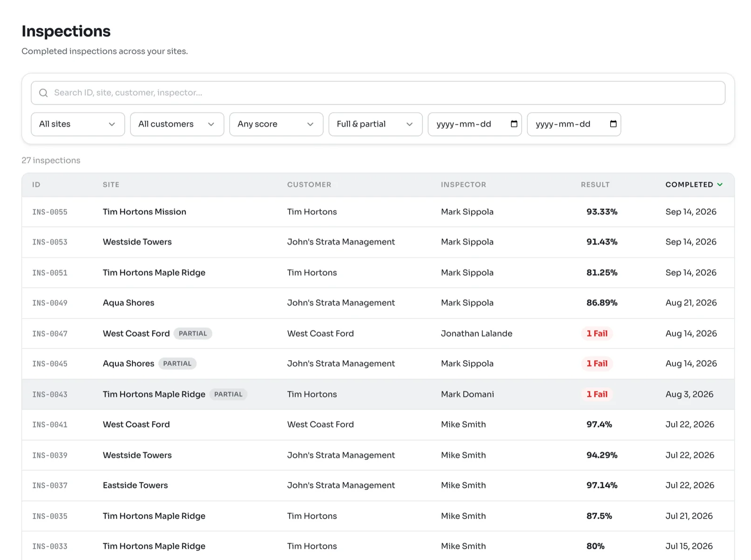Screen dimensions: 751x560
Task: Click inspector Mark Domani
Action: pos(467,394)
